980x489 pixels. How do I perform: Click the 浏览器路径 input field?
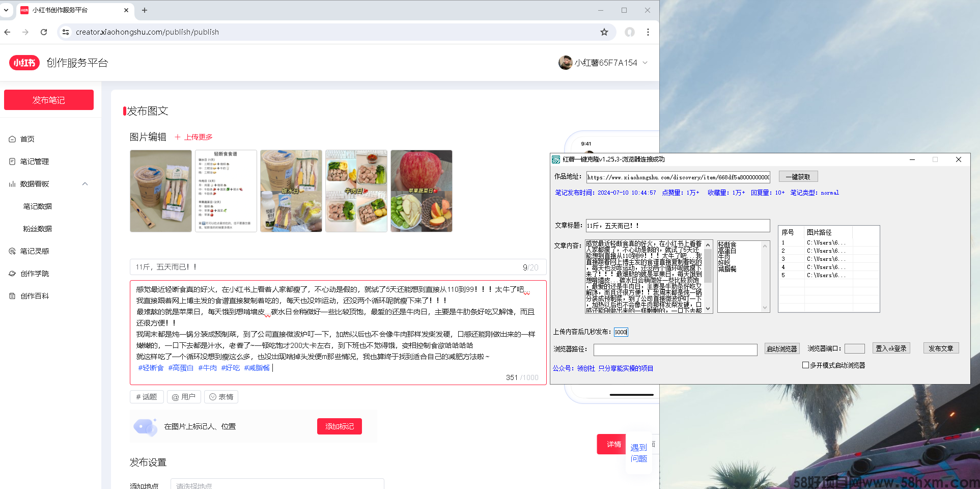pos(676,349)
